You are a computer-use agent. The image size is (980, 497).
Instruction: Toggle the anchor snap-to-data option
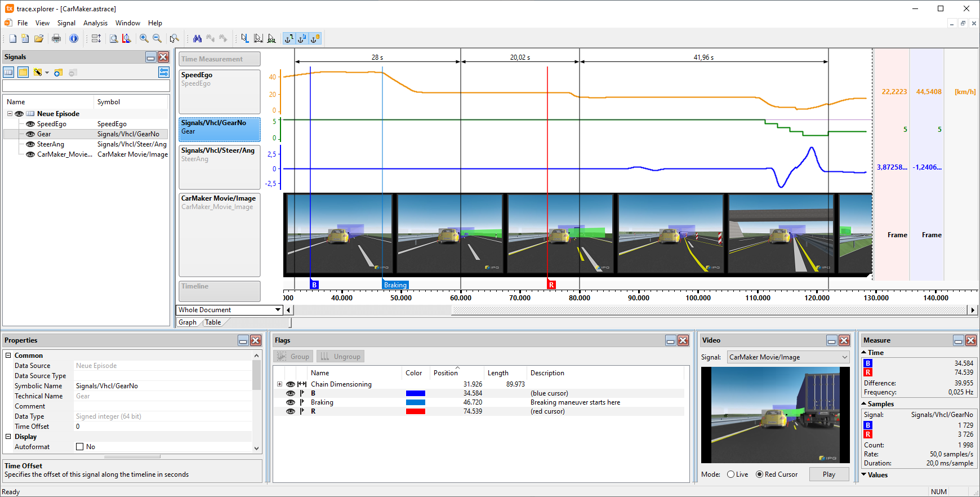click(315, 38)
